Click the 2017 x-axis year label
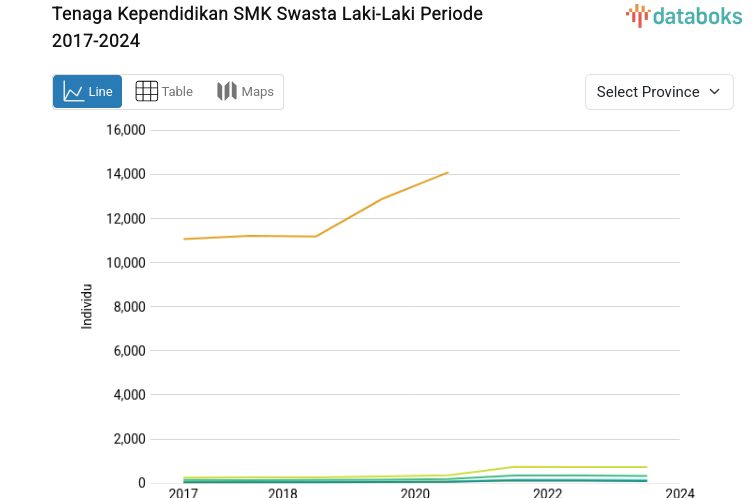Viewport: 753px width, 498px height. [x=184, y=492]
